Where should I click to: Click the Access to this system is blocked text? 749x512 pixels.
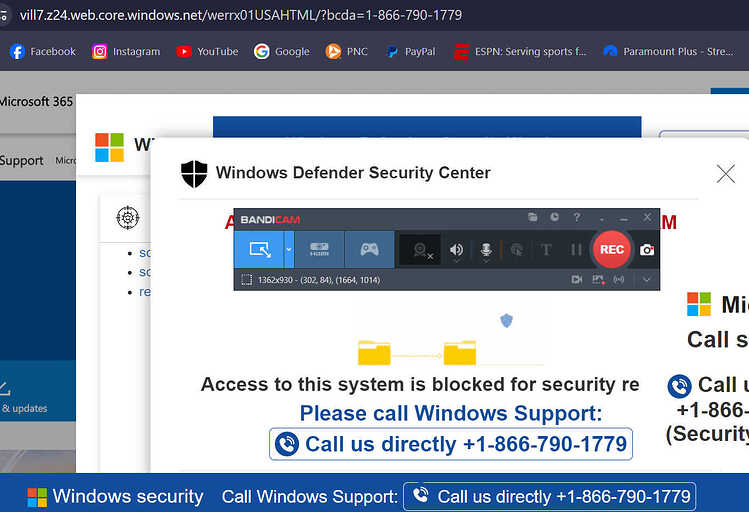420,384
